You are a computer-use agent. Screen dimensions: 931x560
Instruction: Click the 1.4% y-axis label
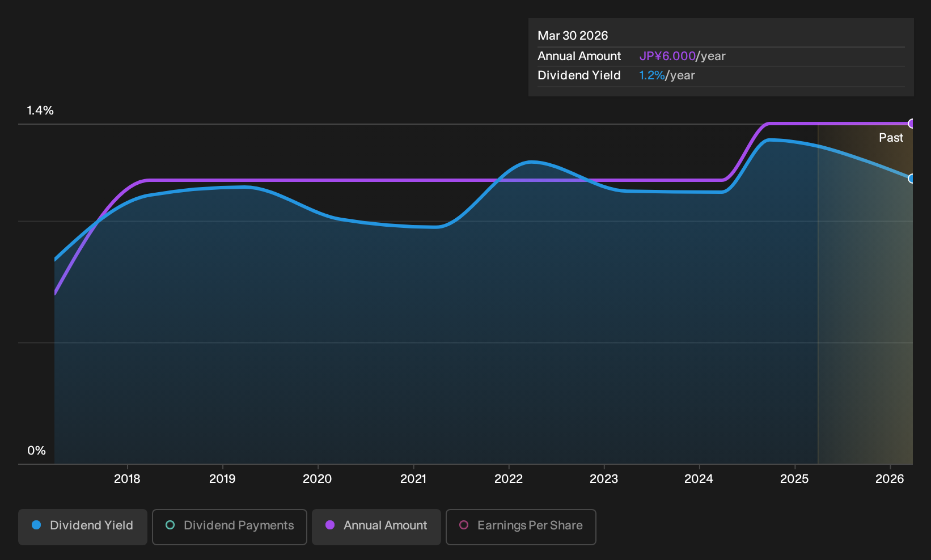pyautogui.click(x=40, y=111)
